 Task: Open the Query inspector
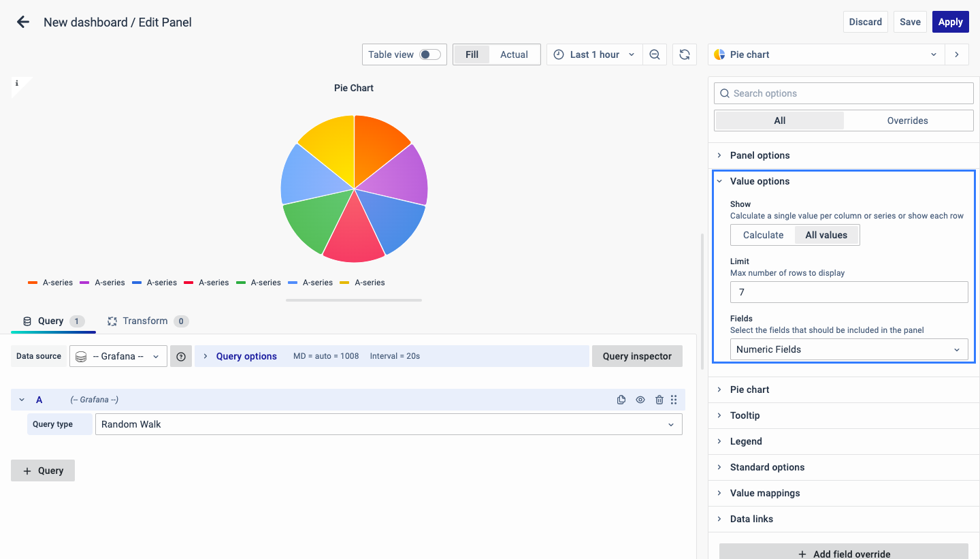637,356
